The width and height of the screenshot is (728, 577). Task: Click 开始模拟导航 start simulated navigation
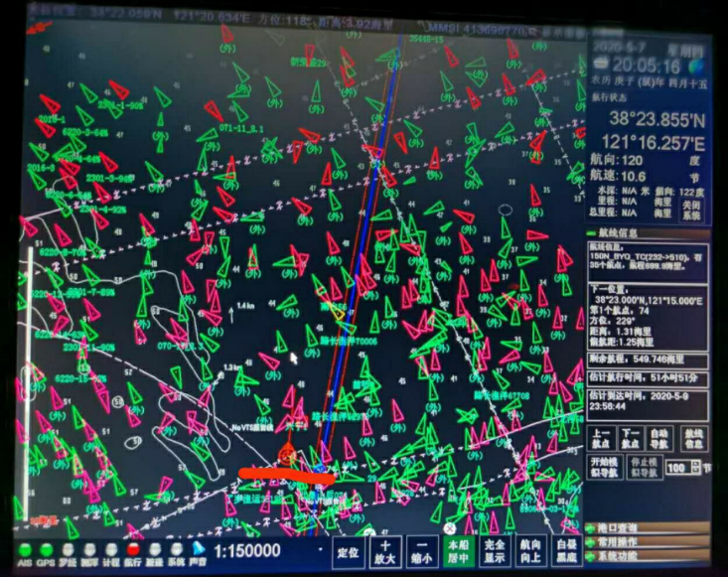(x=605, y=468)
